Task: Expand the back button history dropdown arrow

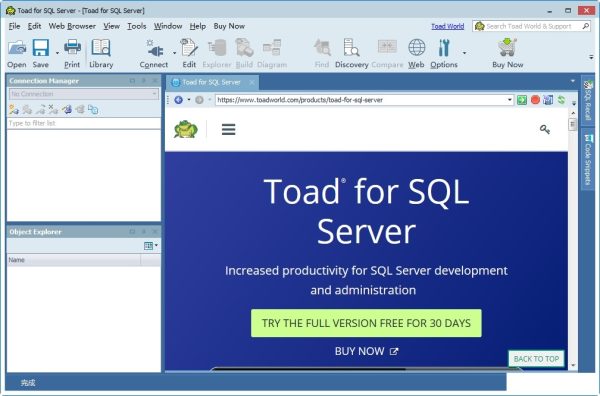Action: [189, 100]
